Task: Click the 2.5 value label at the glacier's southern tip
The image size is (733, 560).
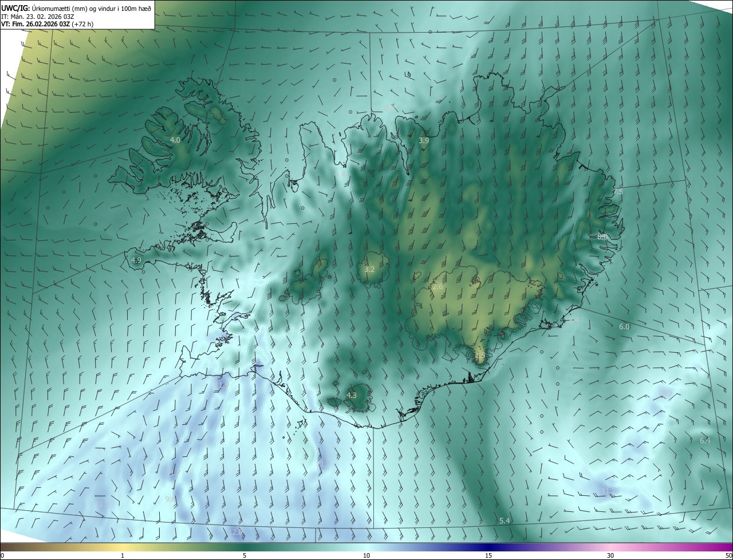Action: pyautogui.click(x=480, y=355)
